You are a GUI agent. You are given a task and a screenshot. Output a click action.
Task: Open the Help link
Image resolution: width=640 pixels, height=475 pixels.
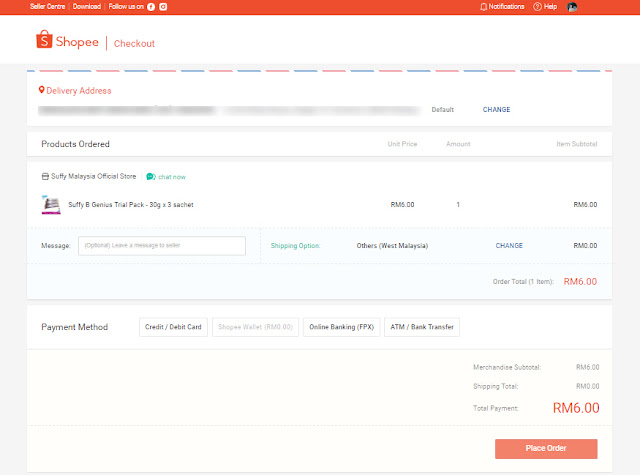point(550,7)
